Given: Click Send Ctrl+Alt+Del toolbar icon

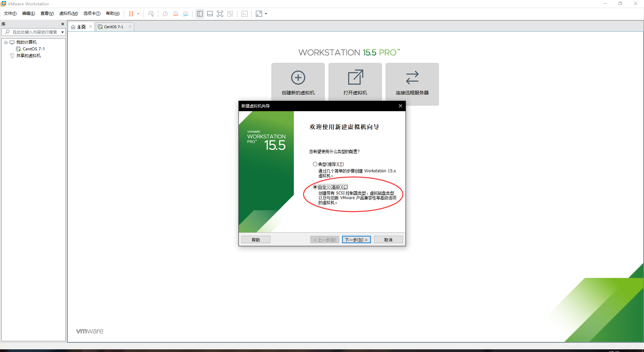Looking at the screenshot, I should (x=151, y=14).
